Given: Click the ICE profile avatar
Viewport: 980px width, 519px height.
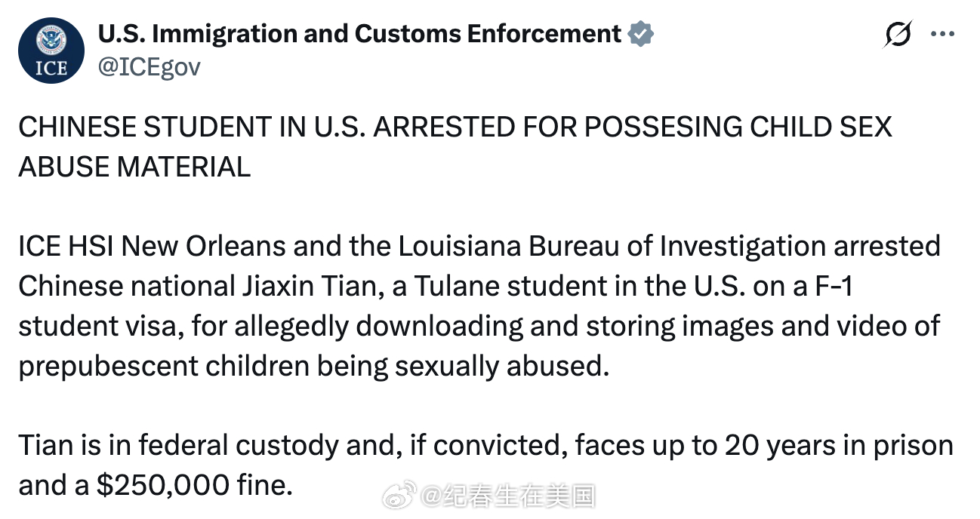Looking at the screenshot, I should pyautogui.click(x=51, y=51).
